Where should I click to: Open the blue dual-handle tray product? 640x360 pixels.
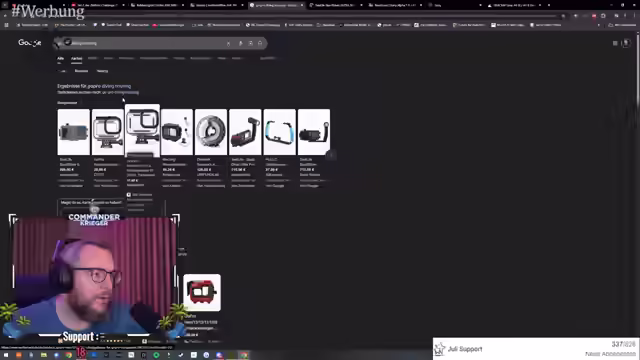click(280, 132)
